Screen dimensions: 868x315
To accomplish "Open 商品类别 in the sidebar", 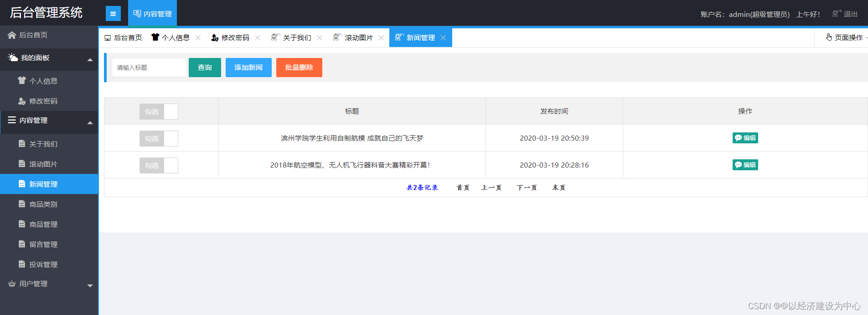I will point(49,204).
